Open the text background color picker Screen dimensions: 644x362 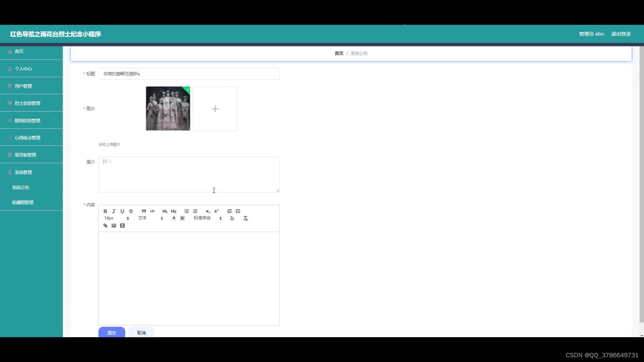182,218
